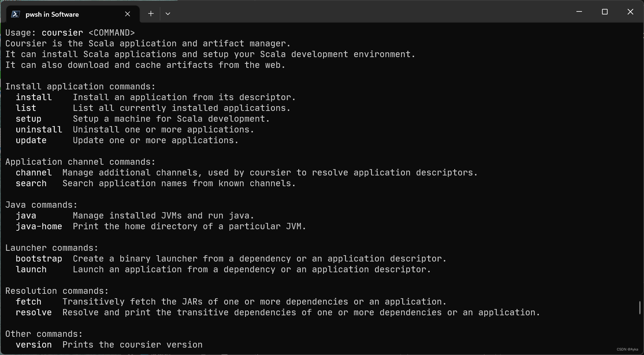Click 'channel' under Application channel commands
The height and width of the screenshot is (355, 644).
pyautogui.click(x=33, y=172)
